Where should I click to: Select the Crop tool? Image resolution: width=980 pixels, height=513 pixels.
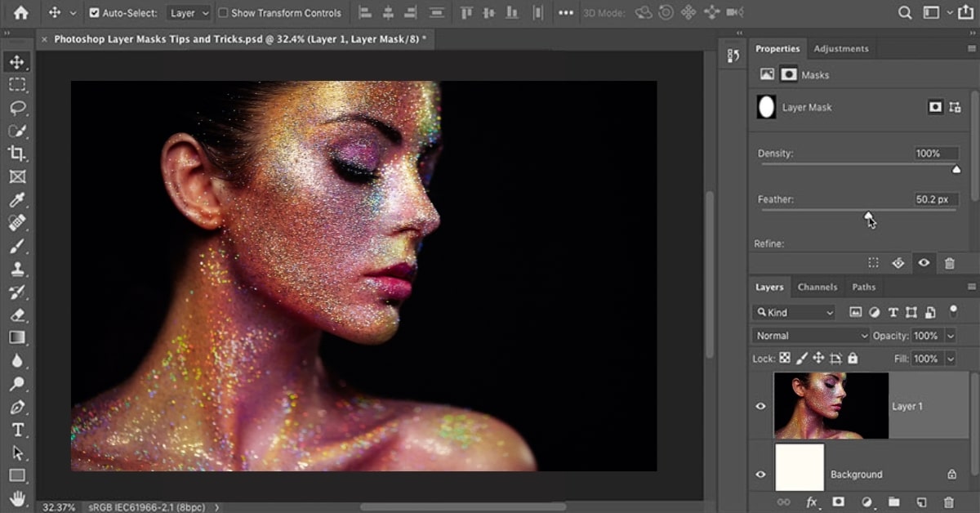17,153
